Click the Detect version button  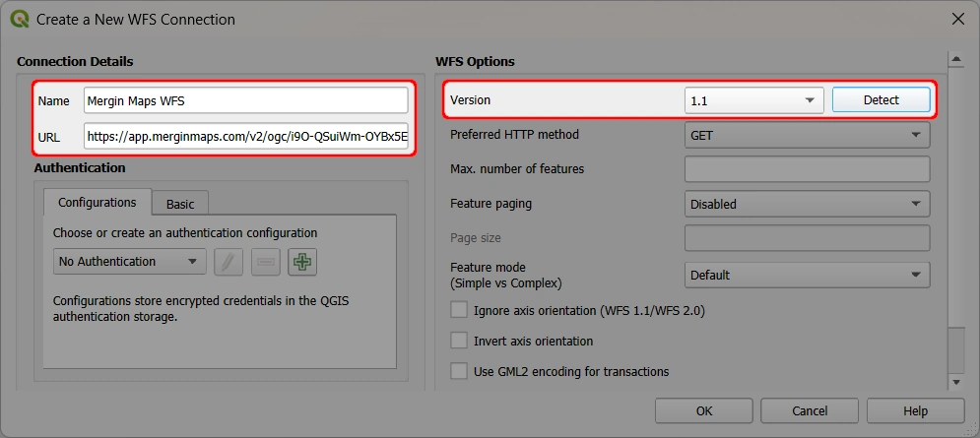(x=881, y=100)
